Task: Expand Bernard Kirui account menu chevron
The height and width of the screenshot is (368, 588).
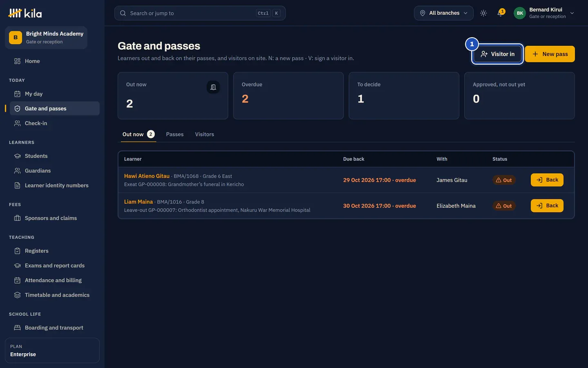Action: point(572,13)
